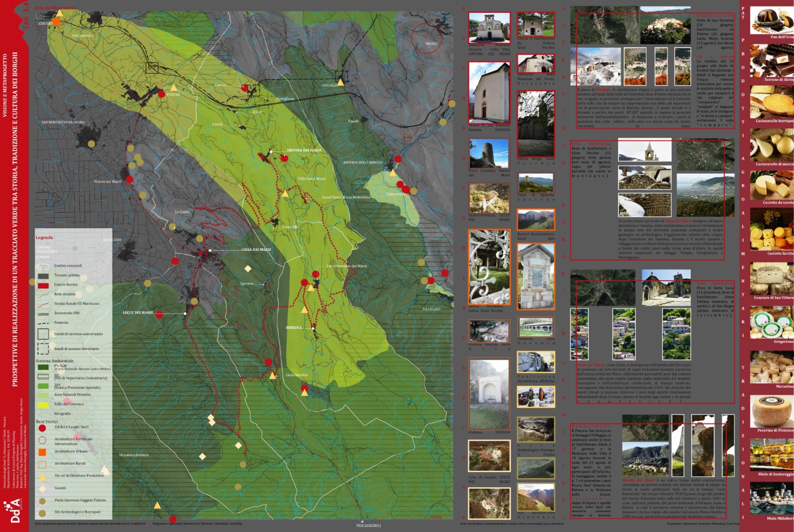The image size is (794, 532).
Task: Click the yellow Valle del Giovenco swatch in the legend
Action: tap(43, 405)
